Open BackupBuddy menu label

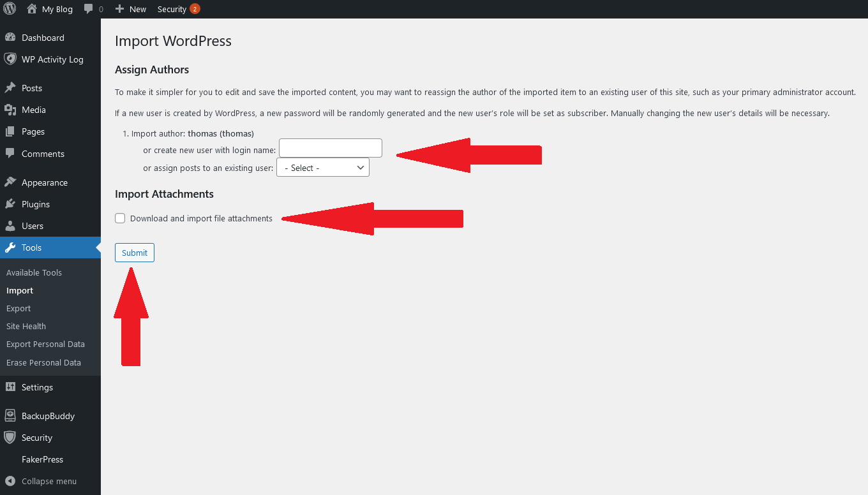coord(48,416)
